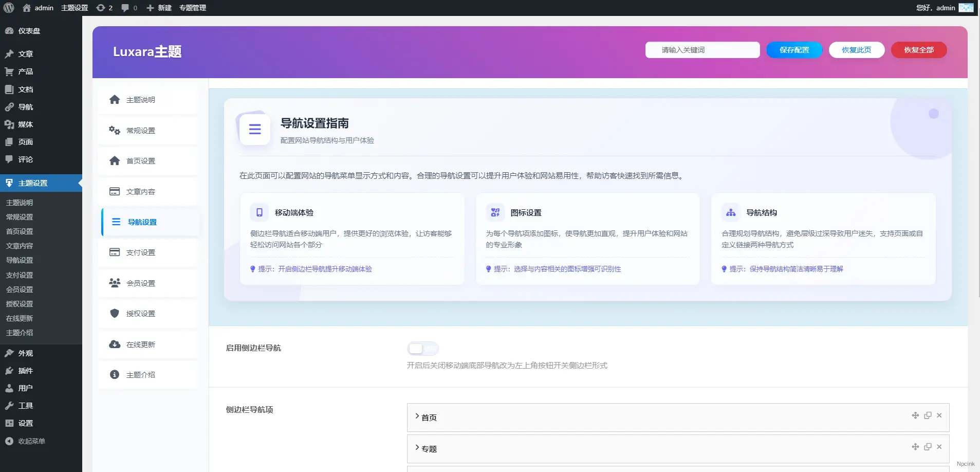Click the WordPress logo in the admin bar

pyautogui.click(x=8, y=8)
